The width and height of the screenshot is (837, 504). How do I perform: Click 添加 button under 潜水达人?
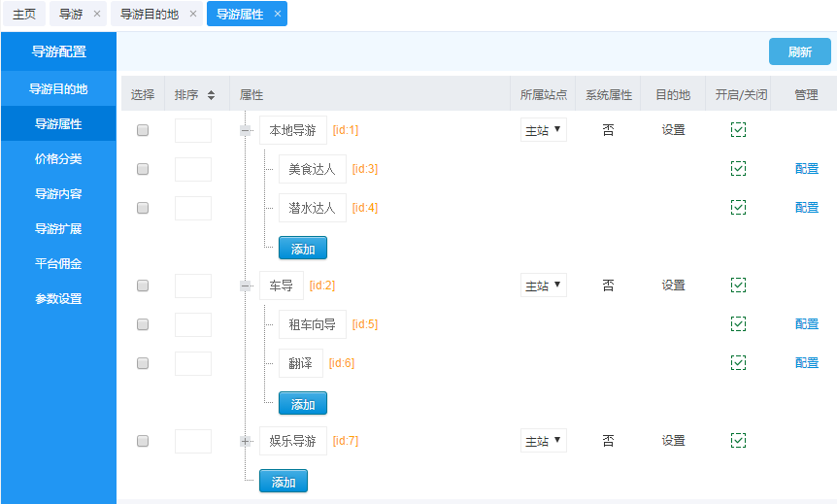tap(303, 249)
